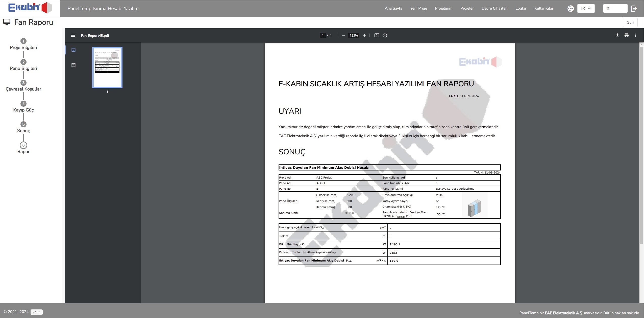Show the document outline panel
Screen dimensions: 644x318
pos(73,65)
